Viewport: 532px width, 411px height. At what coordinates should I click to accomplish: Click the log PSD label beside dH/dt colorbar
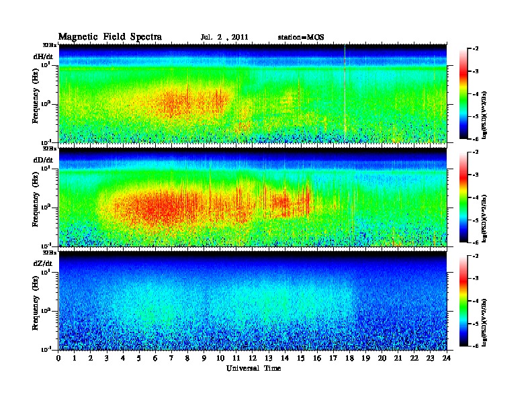[484, 116]
